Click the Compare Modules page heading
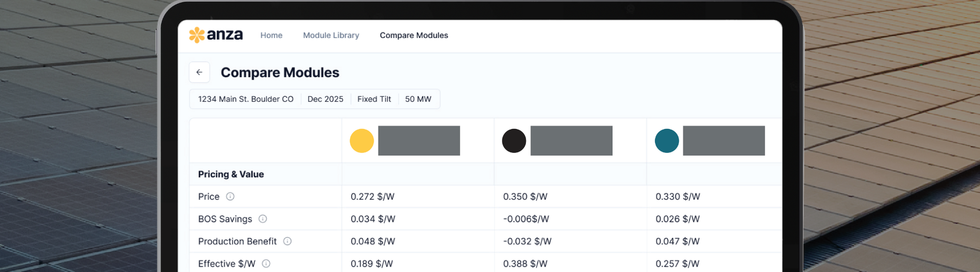The width and height of the screenshot is (980, 272). click(280, 72)
